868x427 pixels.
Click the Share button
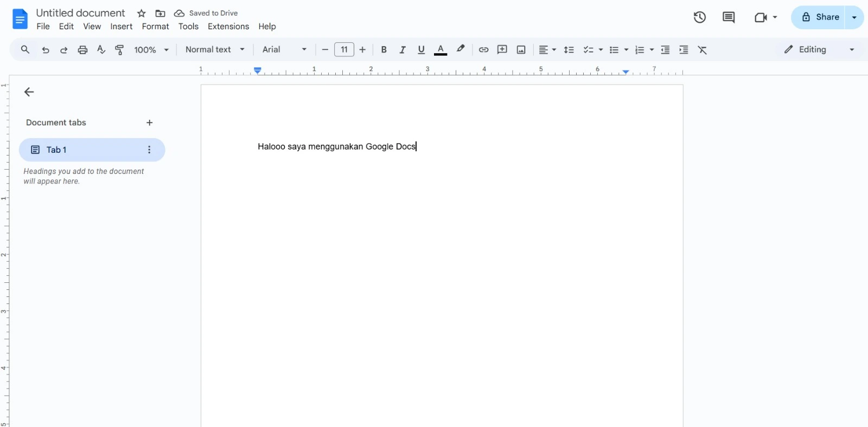[x=820, y=17]
